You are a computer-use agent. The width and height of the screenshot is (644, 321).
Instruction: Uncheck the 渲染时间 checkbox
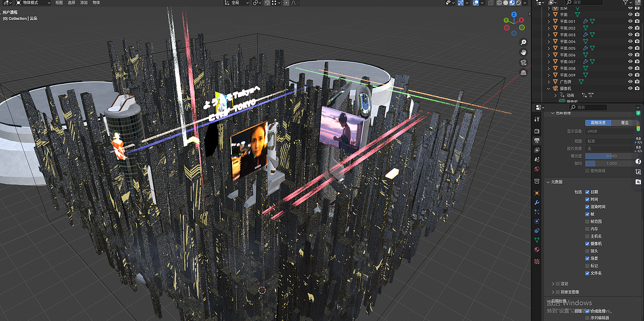[x=587, y=207]
